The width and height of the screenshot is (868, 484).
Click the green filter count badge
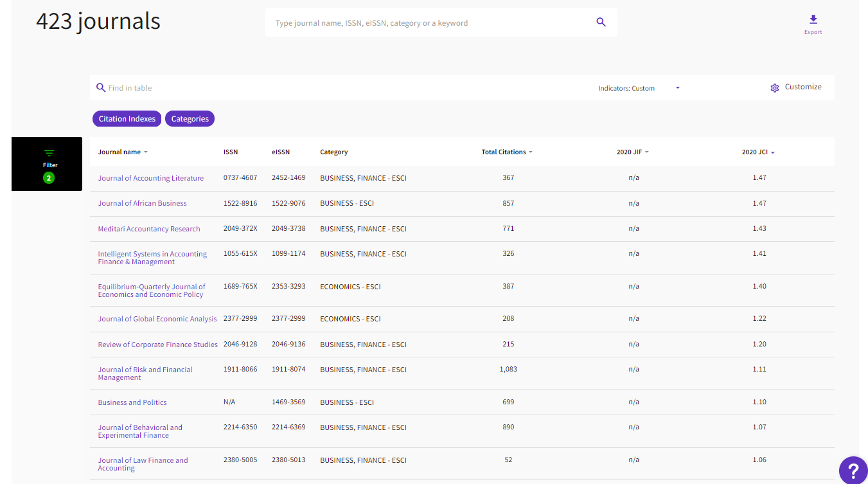(x=48, y=177)
